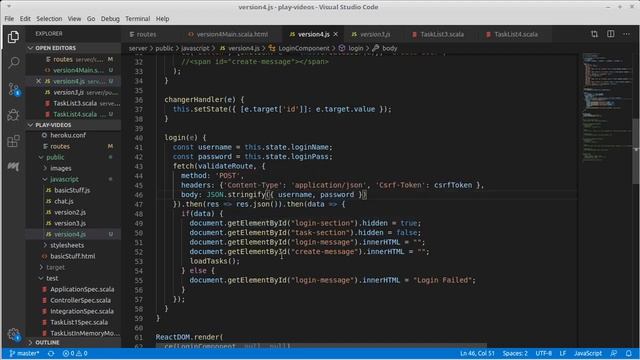
Task: Open the Extensions view in activity bar
Action: (x=13, y=141)
